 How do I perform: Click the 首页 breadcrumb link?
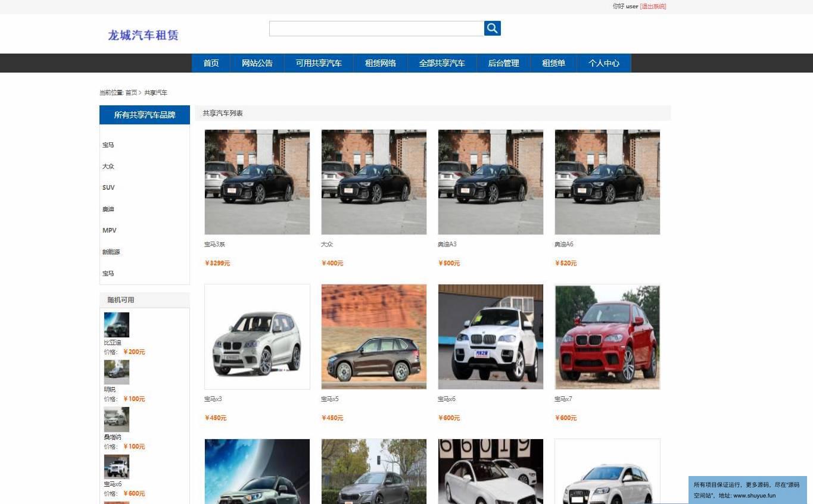click(x=131, y=93)
